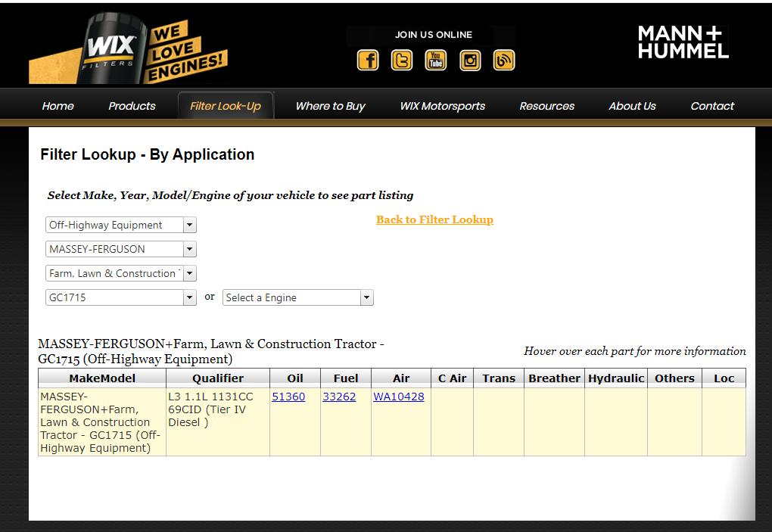Open the Where to Buy menu
The height and width of the screenshot is (532, 772).
pyautogui.click(x=330, y=106)
